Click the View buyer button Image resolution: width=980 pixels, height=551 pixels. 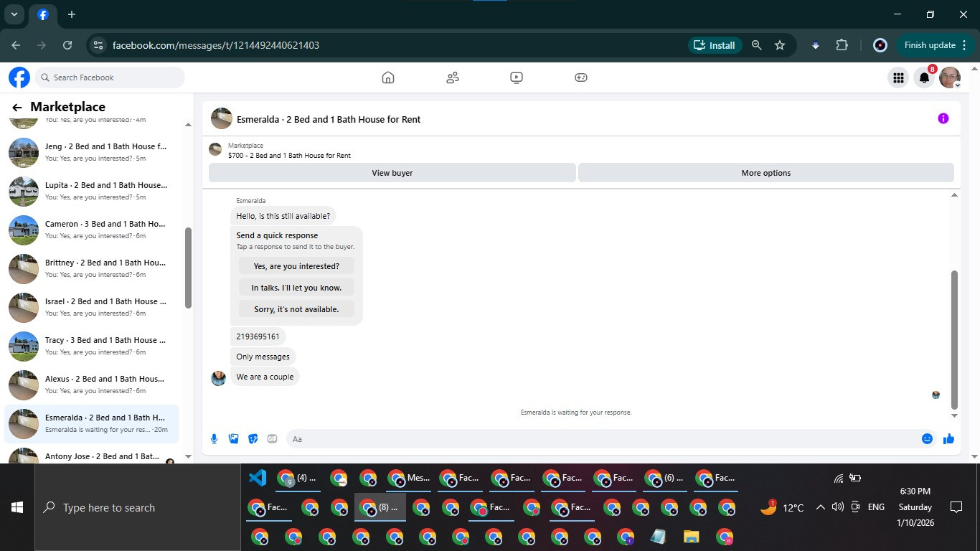coord(392,173)
